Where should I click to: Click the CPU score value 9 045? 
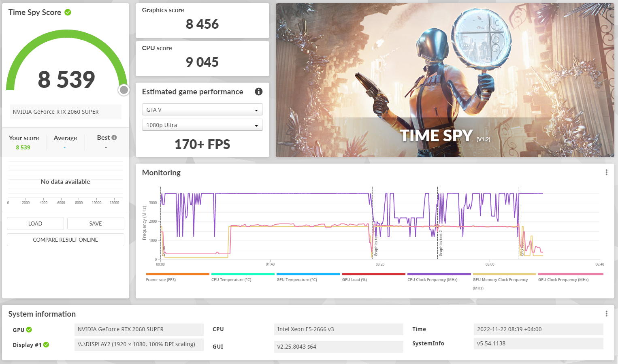(202, 62)
